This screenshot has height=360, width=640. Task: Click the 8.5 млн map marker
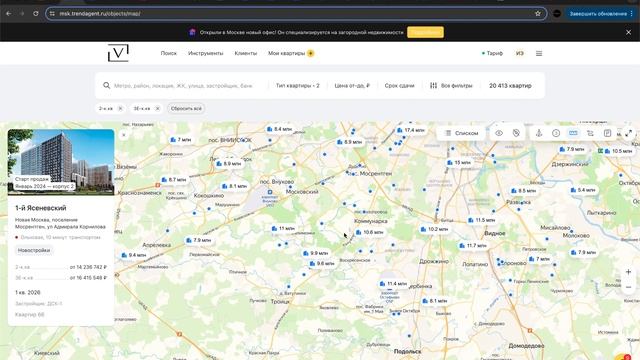point(524,191)
